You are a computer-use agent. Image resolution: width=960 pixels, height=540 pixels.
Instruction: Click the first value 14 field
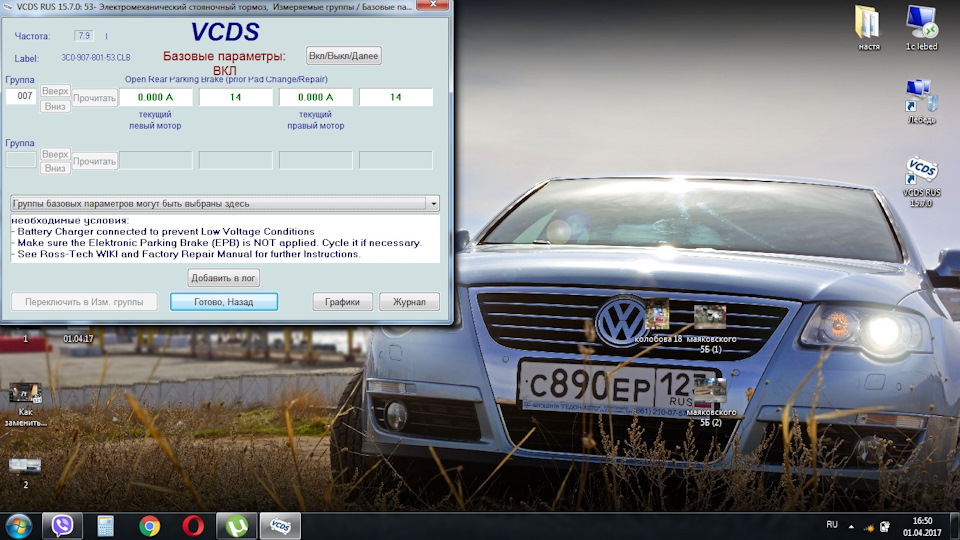pyautogui.click(x=236, y=97)
